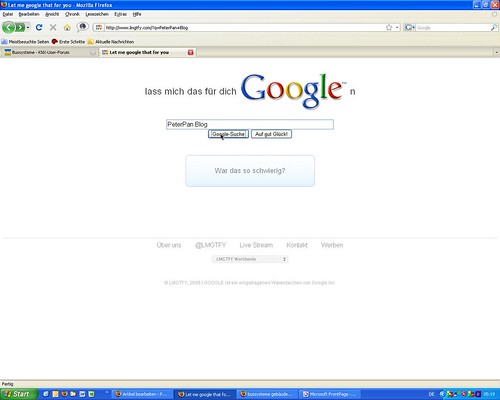Click the lmgtfy URL in the address bar

[x=147, y=28]
